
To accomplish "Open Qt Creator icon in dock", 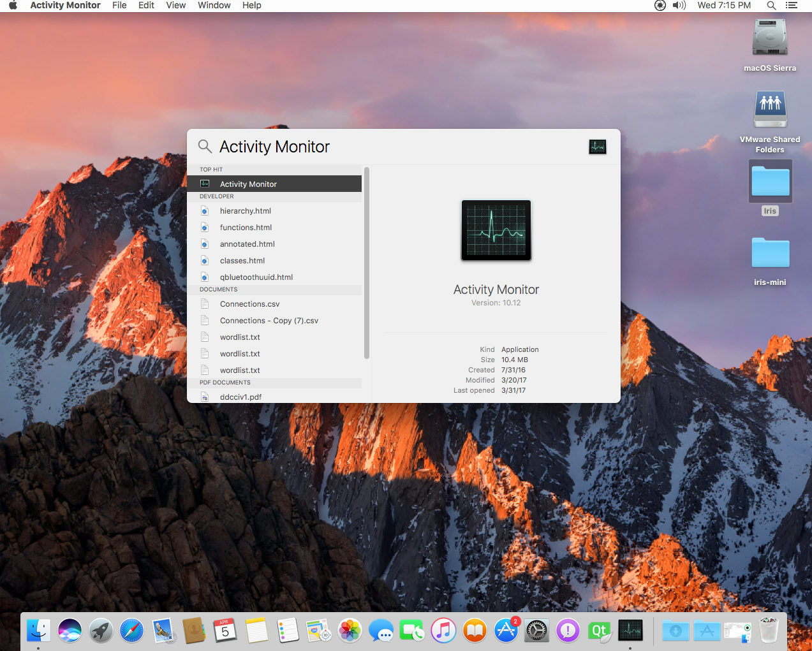I will pos(600,631).
